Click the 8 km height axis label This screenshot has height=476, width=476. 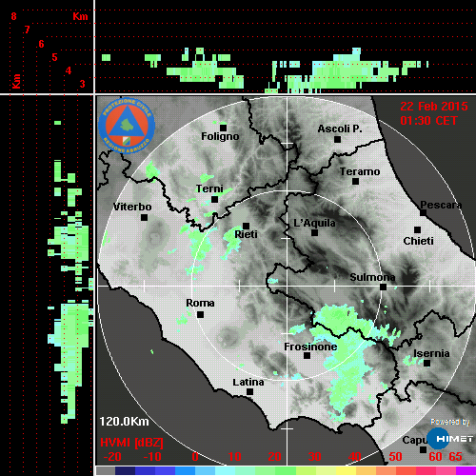pyautogui.click(x=13, y=16)
